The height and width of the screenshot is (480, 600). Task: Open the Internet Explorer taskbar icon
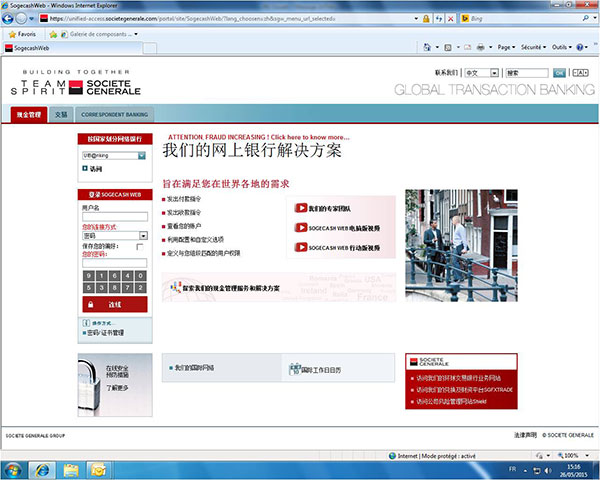point(43,468)
